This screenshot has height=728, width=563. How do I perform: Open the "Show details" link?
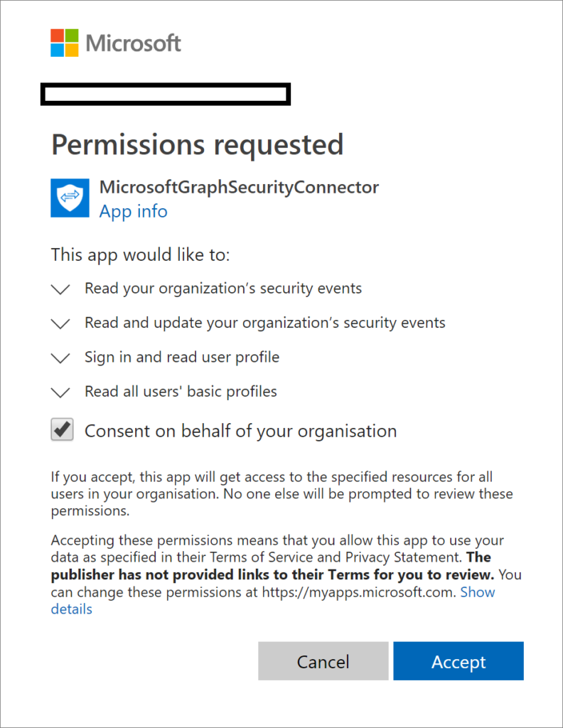(478, 592)
